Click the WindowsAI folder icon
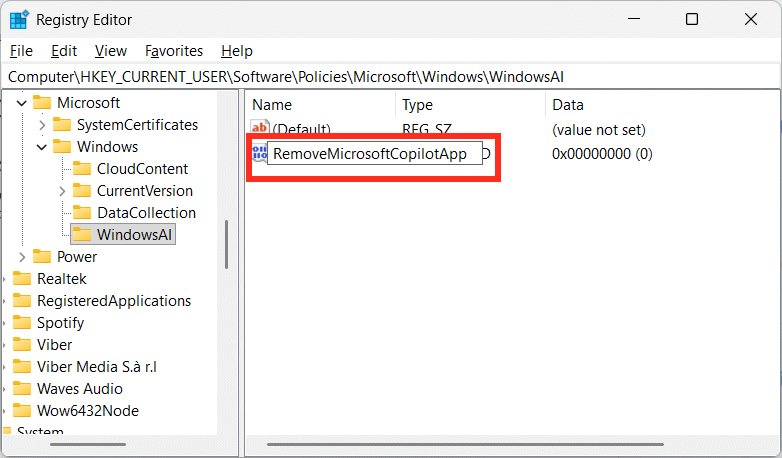 tap(82, 234)
